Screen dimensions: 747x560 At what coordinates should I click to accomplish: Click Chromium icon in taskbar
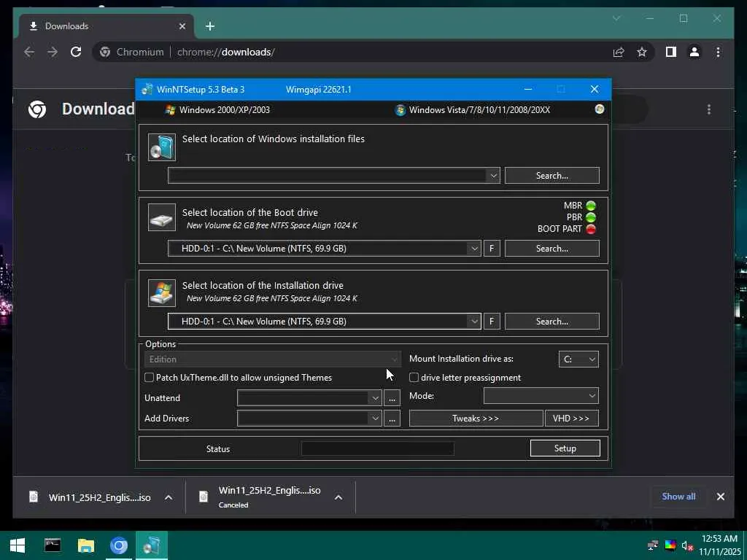click(119, 545)
